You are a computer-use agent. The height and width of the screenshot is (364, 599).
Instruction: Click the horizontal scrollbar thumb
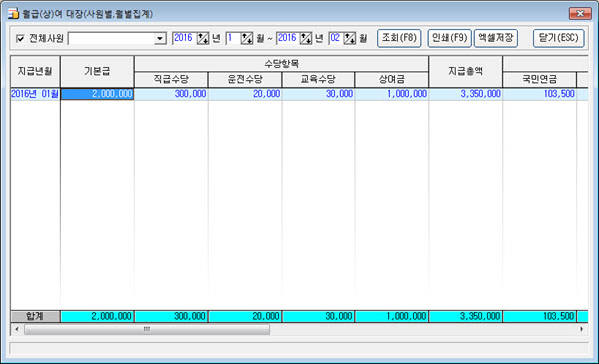click(147, 329)
